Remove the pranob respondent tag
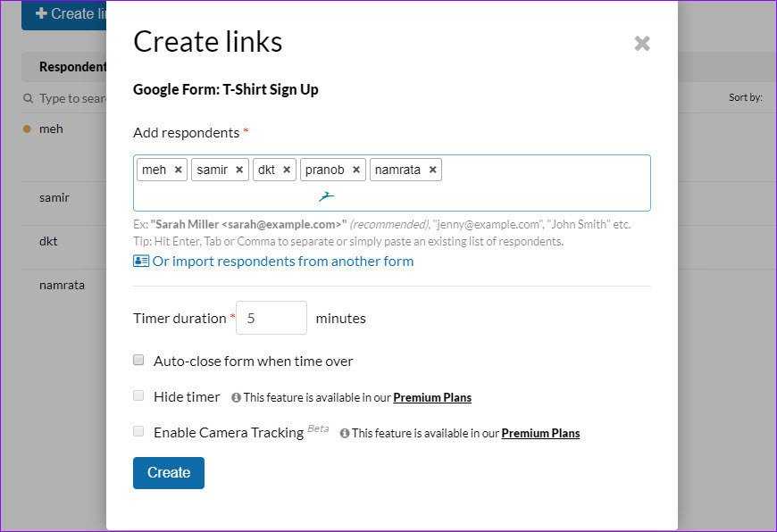777x532 pixels. coord(356,170)
